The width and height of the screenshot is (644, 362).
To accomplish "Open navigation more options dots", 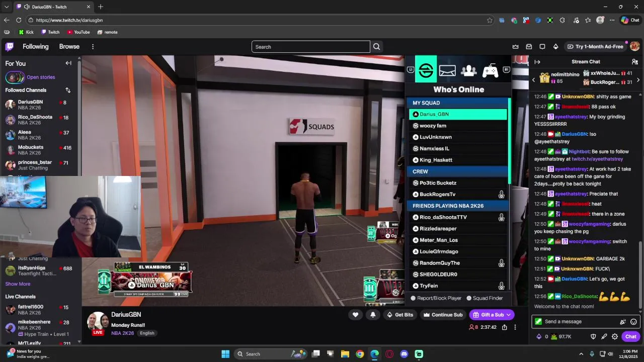I will 93,47.
